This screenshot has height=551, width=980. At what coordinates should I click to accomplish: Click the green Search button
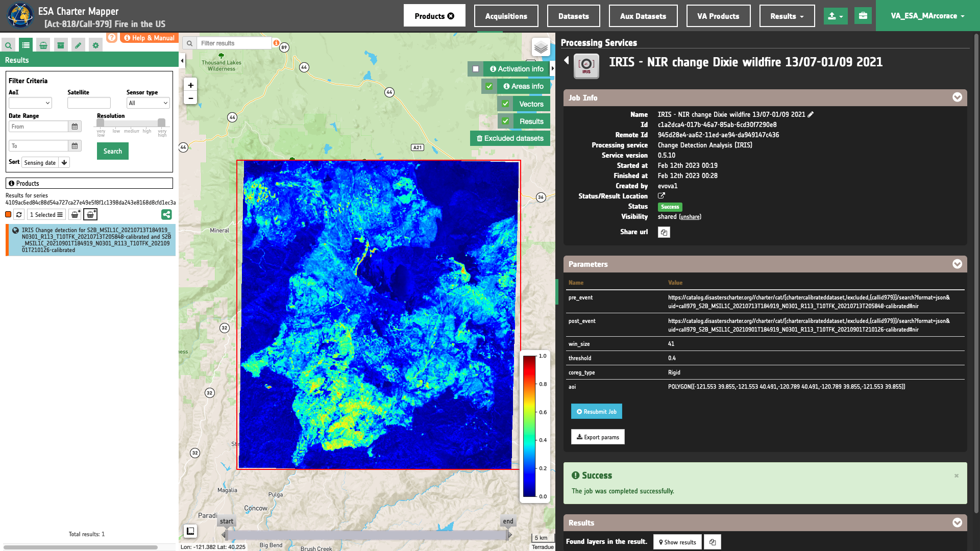[x=113, y=151]
